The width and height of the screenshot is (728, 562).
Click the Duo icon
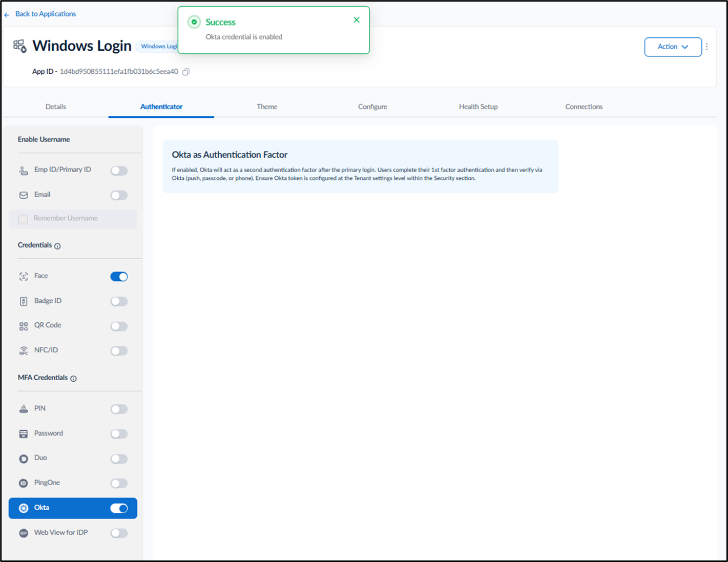[24, 459]
